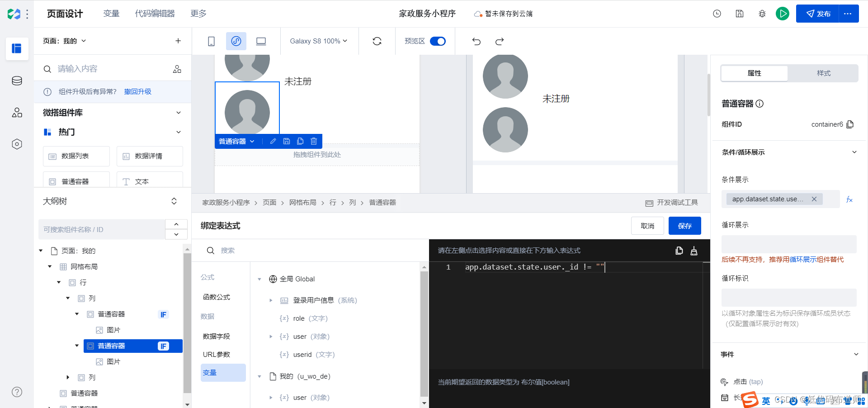Click the 撤回升级 link
The image size is (868, 408).
(138, 91)
